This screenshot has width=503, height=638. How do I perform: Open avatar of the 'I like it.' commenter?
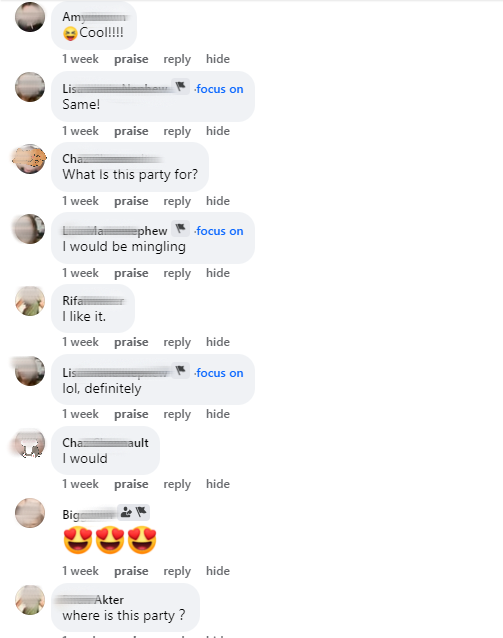pos(30,301)
